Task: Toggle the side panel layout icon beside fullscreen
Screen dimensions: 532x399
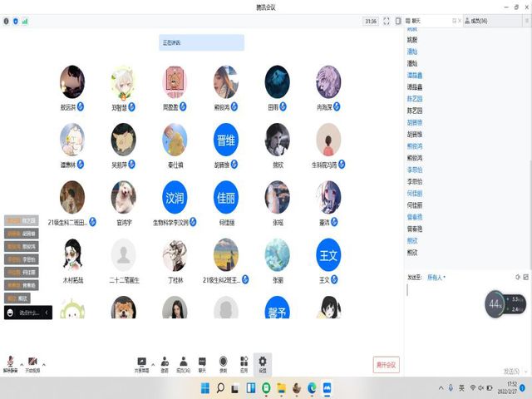Action: coord(397,21)
